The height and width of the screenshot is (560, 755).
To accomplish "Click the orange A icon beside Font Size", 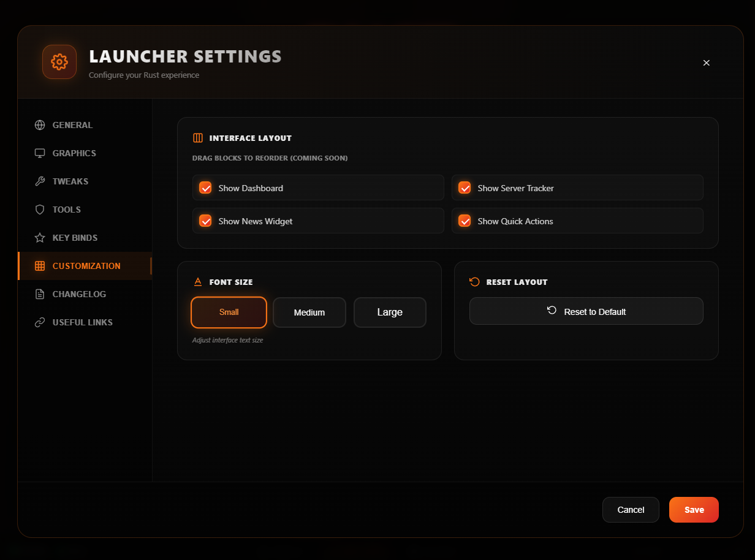I will 197,281.
